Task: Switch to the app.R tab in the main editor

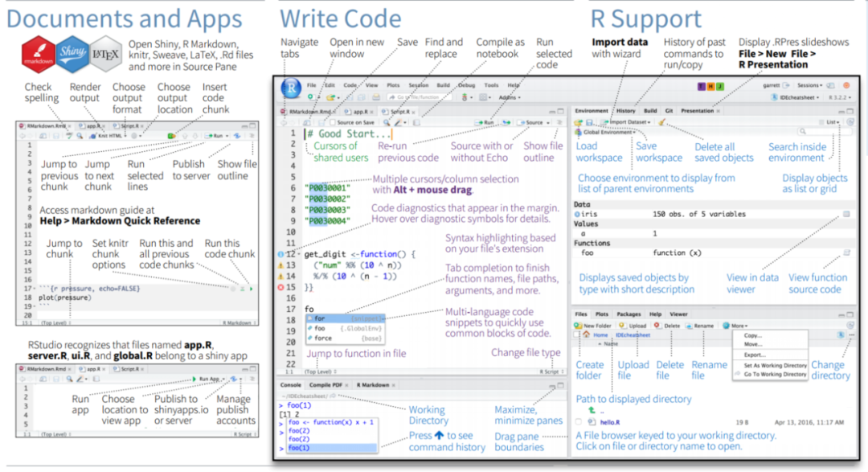Action: pyautogui.click(x=360, y=112)
